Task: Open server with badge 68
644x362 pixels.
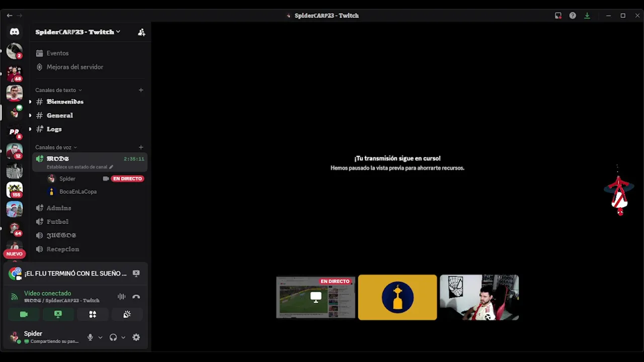Action: coord(15,74)
